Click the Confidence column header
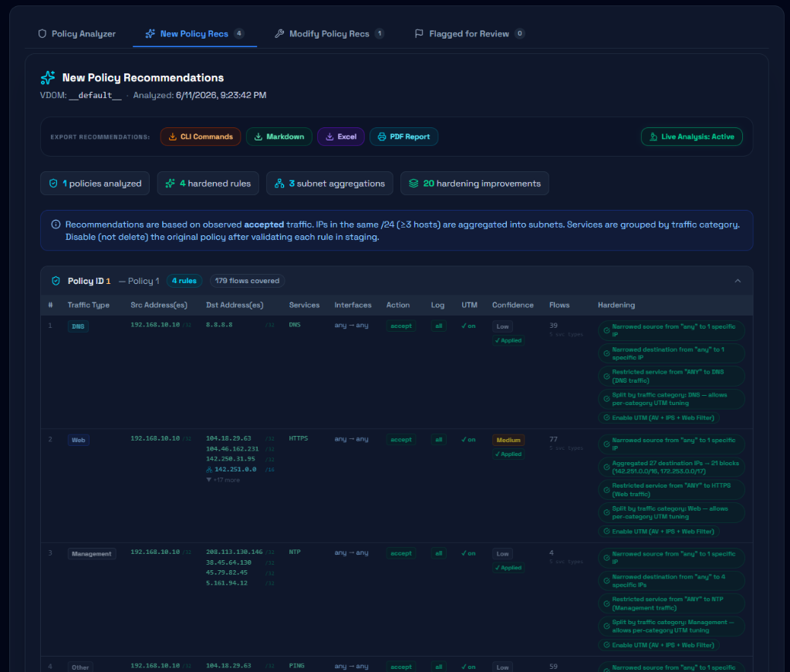The width and height of the screenshot is (790, 672). tap(513, 306)
